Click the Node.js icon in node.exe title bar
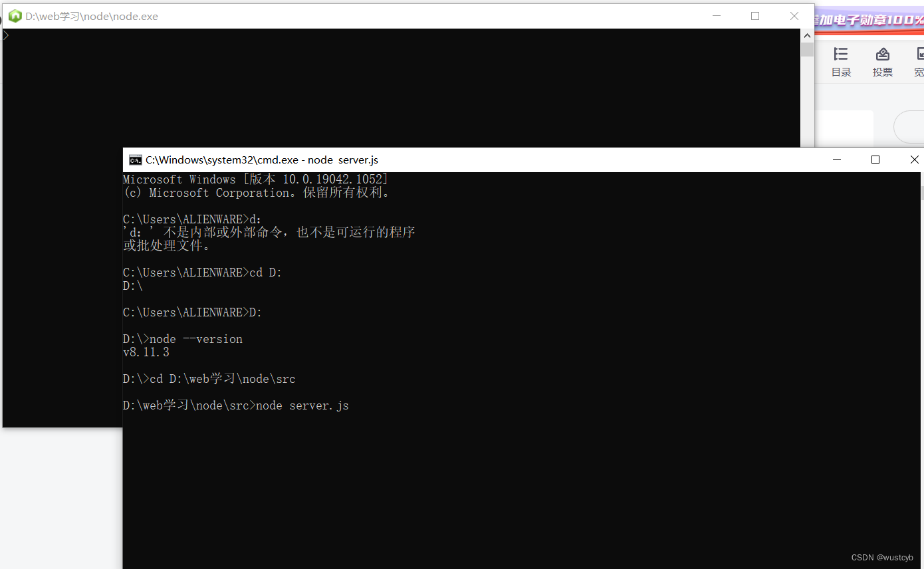 [x=15, y=16]
